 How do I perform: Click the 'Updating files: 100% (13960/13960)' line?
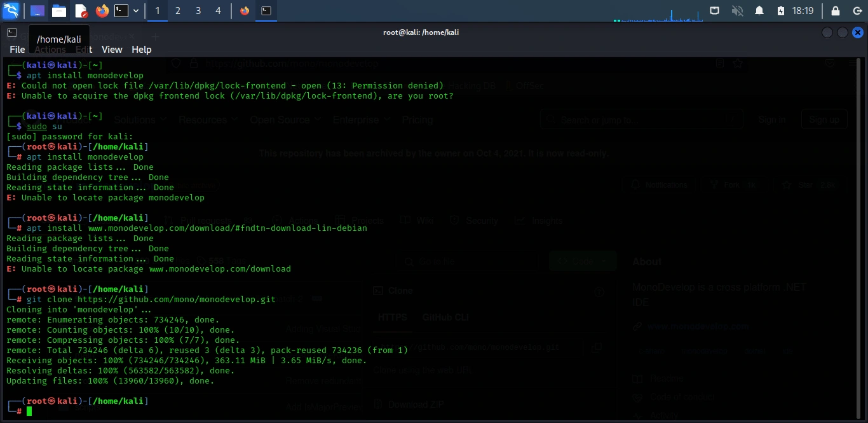point(111,381)
